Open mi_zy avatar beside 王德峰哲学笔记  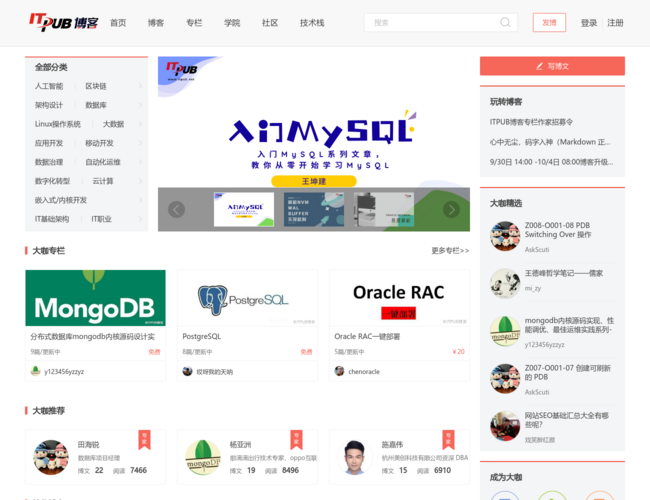(505, 284)
